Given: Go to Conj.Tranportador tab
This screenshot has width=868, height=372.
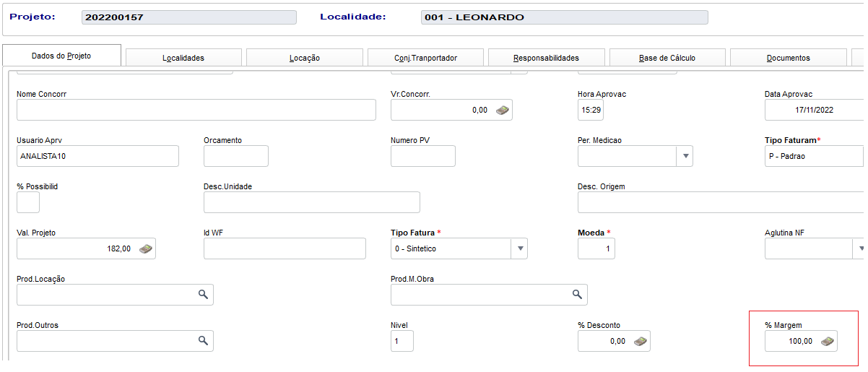Looking at the screenshot, I should pos(425,58).
